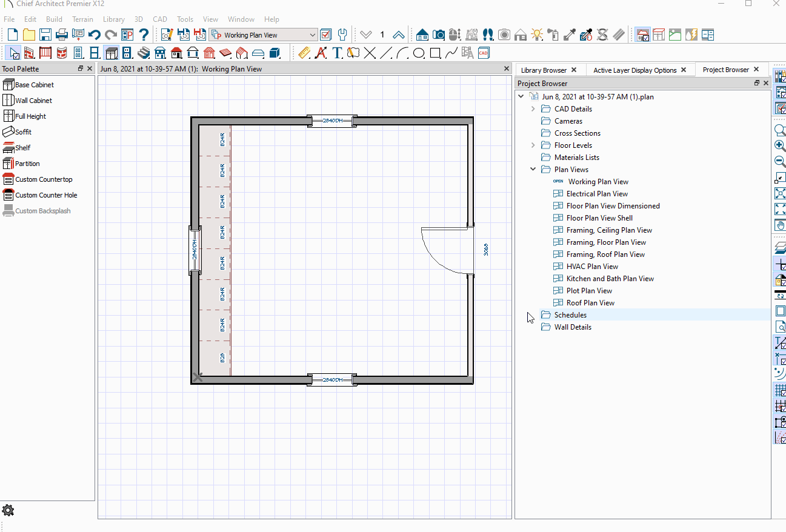Open the Build menu

coord(54,19)
